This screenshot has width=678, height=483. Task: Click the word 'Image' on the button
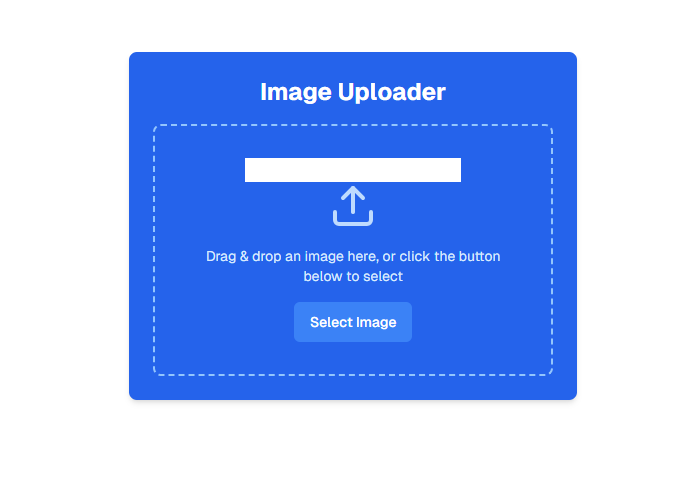click(x=377, y=323)
